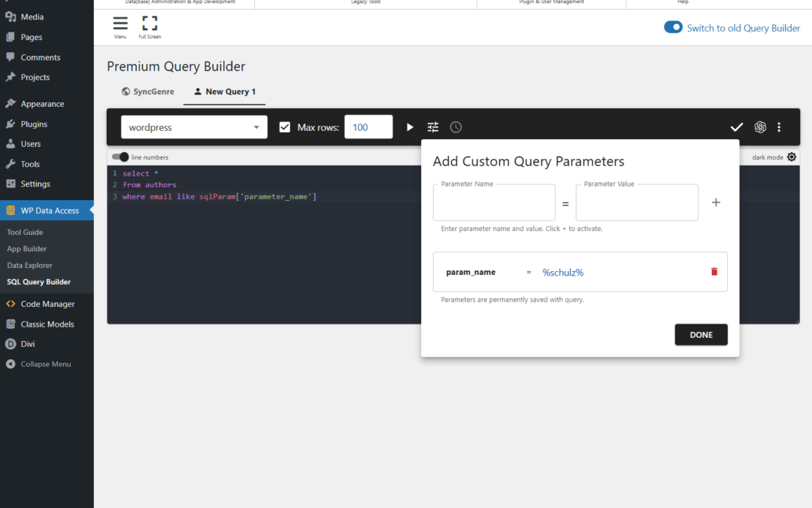Image resolution: width=812 pixels, height=508 pixels.
Task: Toggle Full Screen mode icon
Action: (x=150, y=24)
